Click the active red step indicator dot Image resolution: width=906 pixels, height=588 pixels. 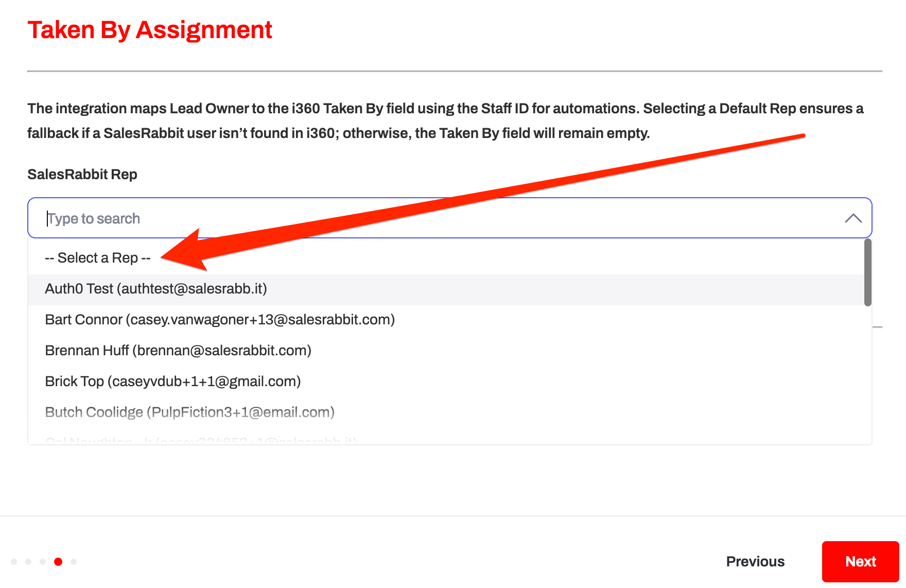click(x=58, y=562)
